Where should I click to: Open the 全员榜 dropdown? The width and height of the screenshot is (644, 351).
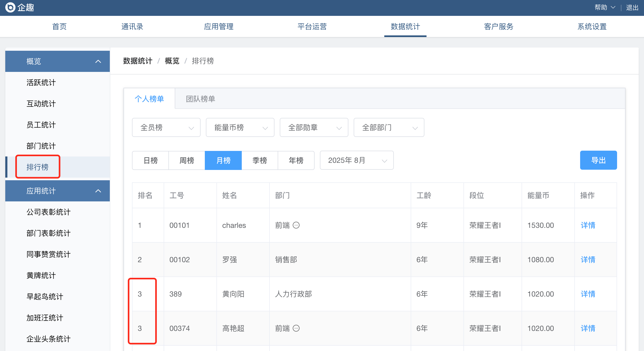click(166, 128)
